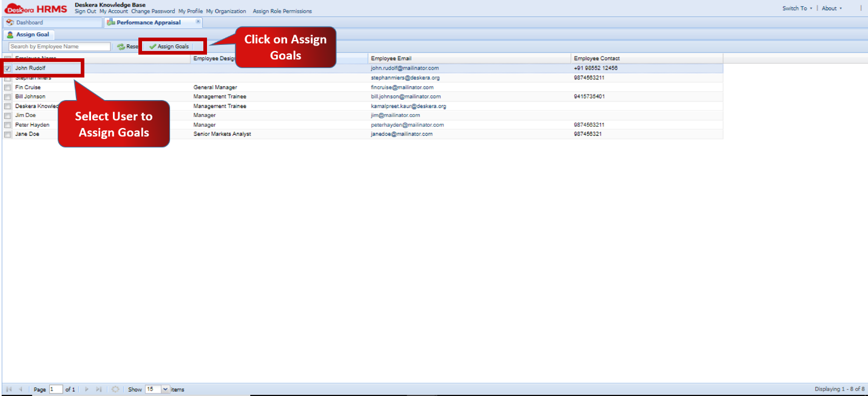Click the grid refresh icon in pagination bar

point(115,389)
